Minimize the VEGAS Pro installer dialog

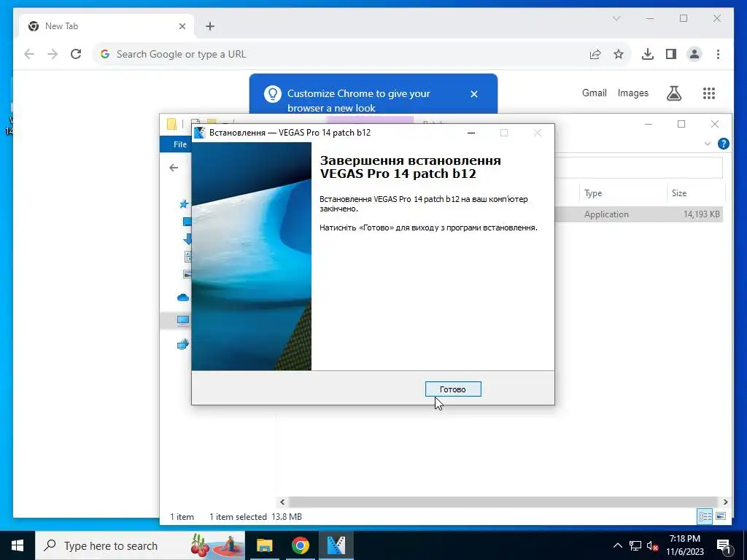(x=471, y=133)
